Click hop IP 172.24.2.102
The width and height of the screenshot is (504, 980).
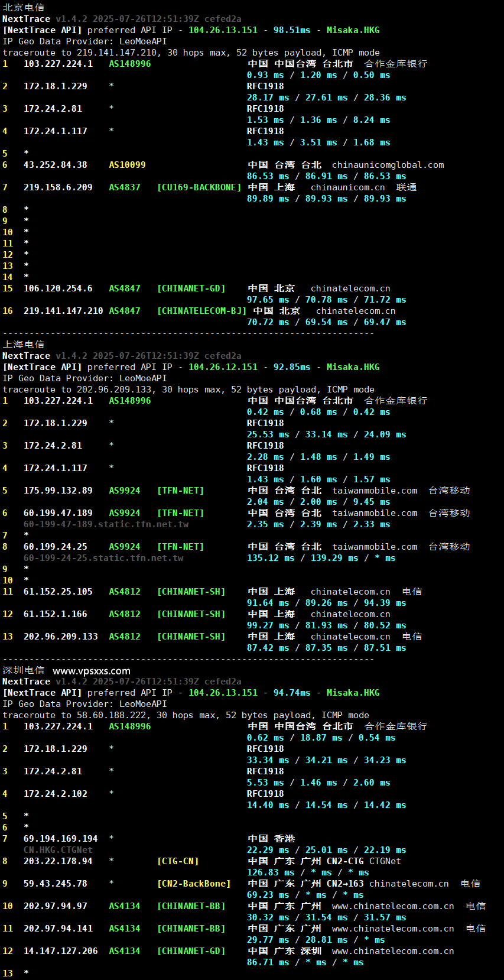pyautogui.click(x=56, y=794)
